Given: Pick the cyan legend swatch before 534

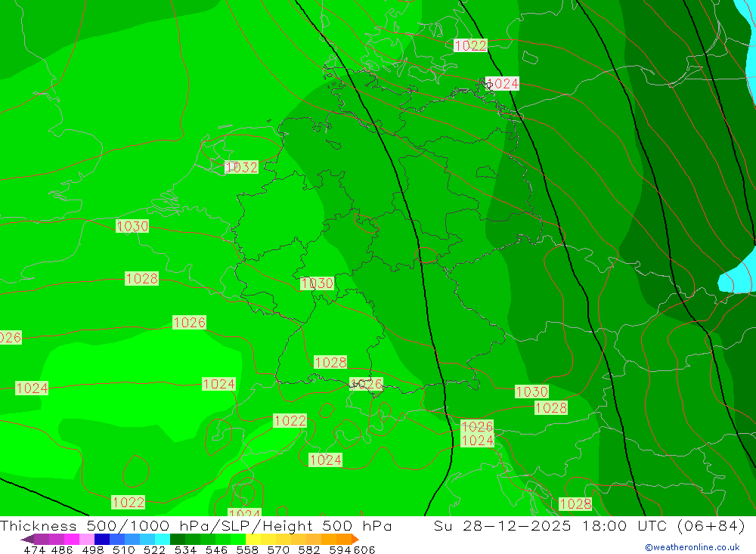Looking at the screenshot, I should tap(163, 539).
